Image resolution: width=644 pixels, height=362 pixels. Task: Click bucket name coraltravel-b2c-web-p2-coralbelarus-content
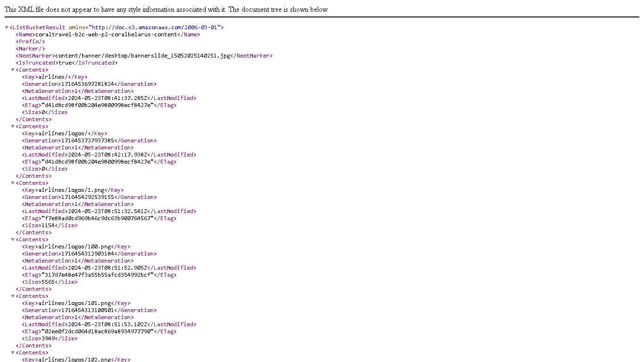click(x=106, y=34)
